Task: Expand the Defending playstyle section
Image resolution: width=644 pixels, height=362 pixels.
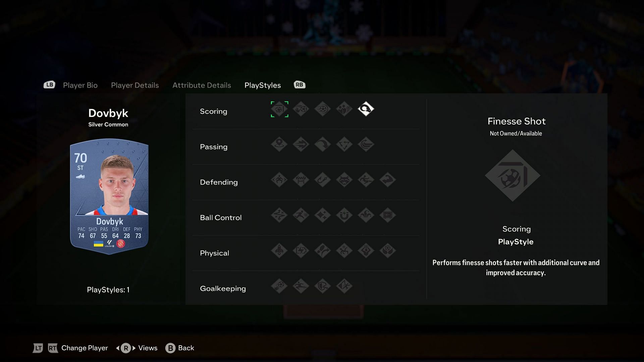Action: (218, 182)
